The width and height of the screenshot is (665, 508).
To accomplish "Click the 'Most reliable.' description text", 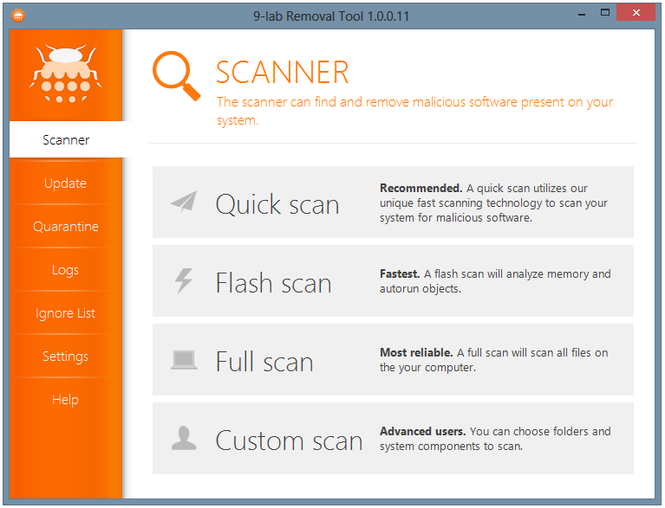I will (x=494, y=360).
